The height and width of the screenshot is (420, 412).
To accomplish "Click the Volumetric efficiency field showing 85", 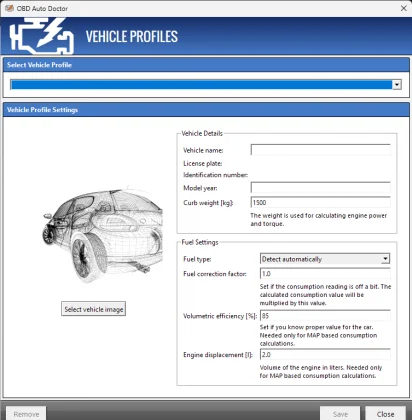I will pyautogui.click(x=325, y=315).
